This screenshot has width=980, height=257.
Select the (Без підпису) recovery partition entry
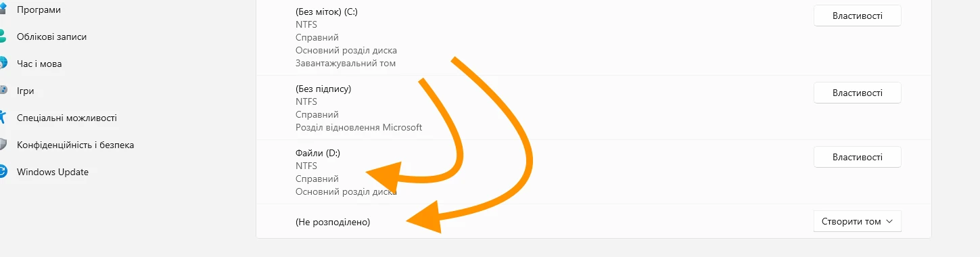pyautogui.click(x=593, y=108)
